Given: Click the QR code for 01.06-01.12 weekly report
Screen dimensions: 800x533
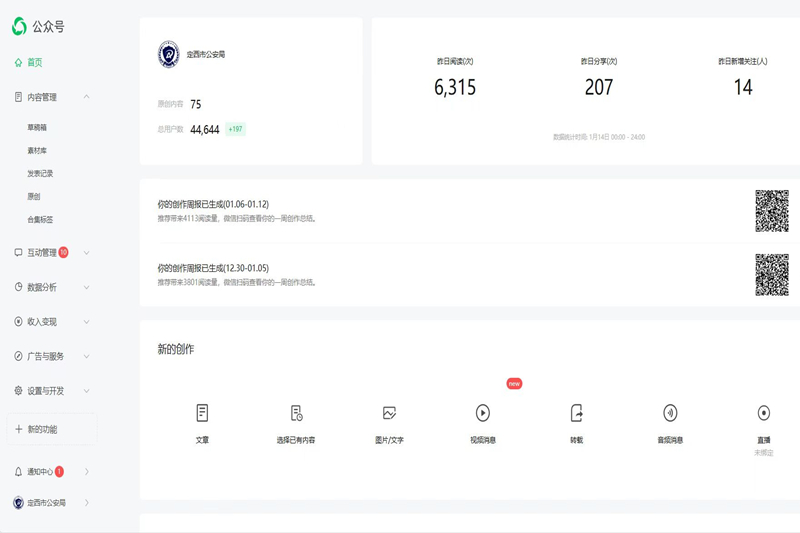Looking at the screenshot, I should point(771,211).
